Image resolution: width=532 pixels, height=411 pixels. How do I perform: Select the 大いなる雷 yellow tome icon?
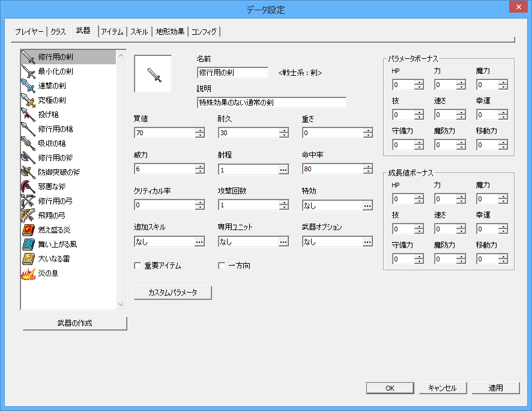28,259
